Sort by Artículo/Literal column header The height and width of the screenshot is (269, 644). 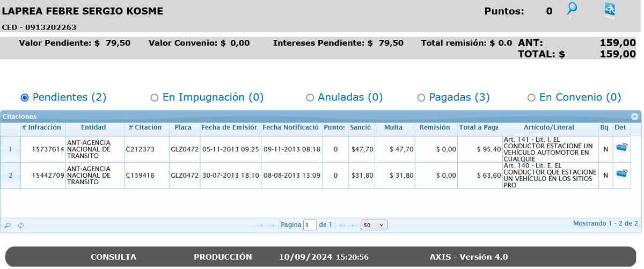tap(549, 128)
